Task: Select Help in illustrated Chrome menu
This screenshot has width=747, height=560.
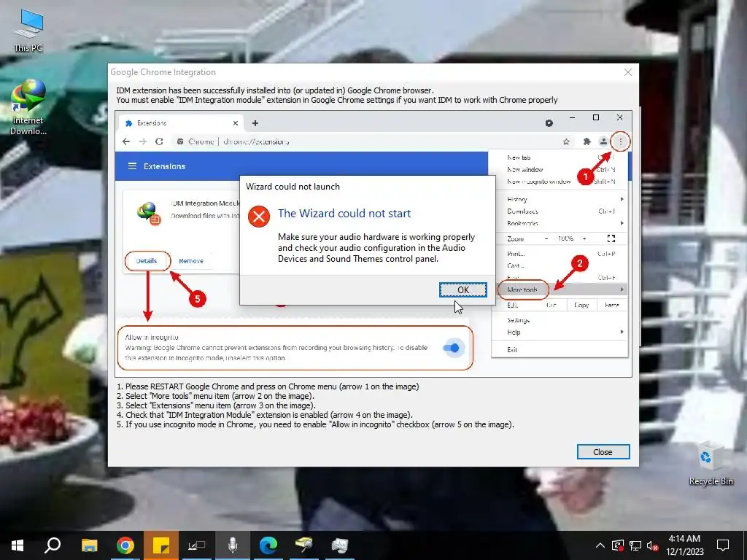Action: pos(514,332)
